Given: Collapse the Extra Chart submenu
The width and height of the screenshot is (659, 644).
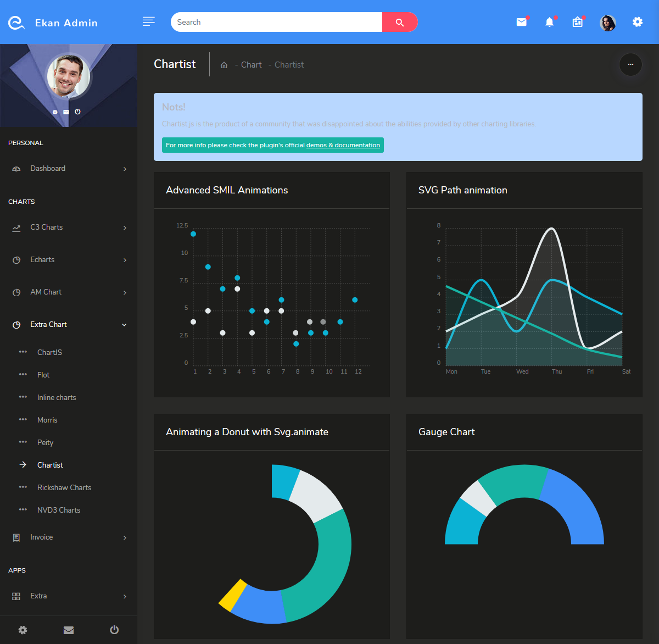Looking at the screenshot, I should [49, 324].
